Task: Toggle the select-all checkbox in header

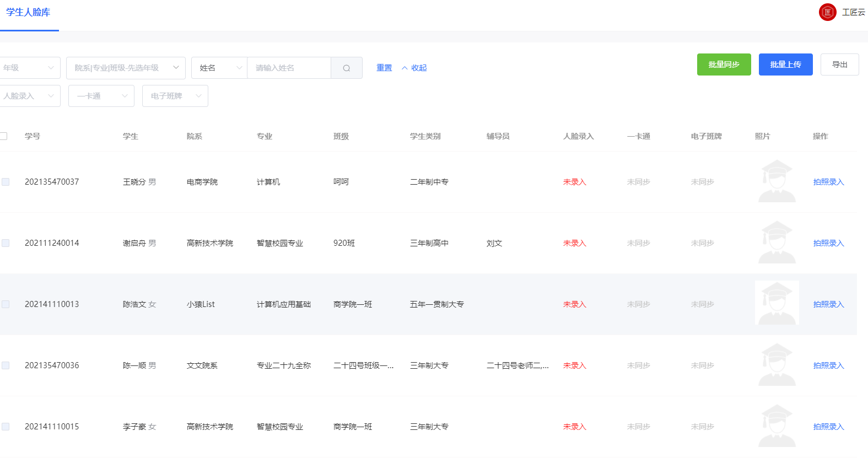Action: tap(3, 136)
